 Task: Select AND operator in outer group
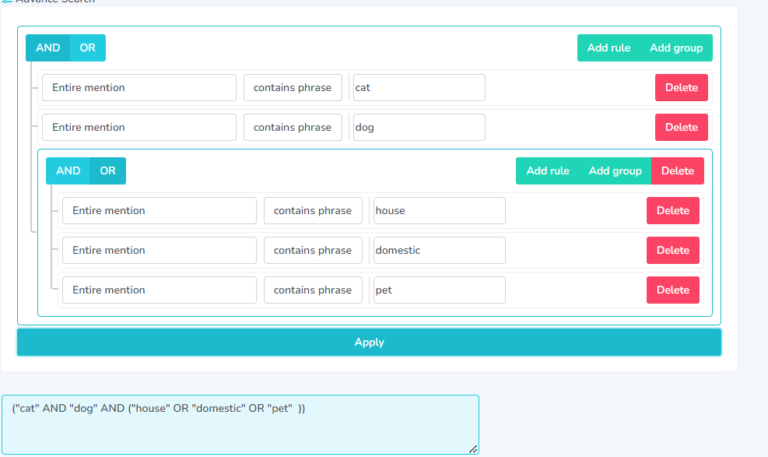[x=48, y=48]
